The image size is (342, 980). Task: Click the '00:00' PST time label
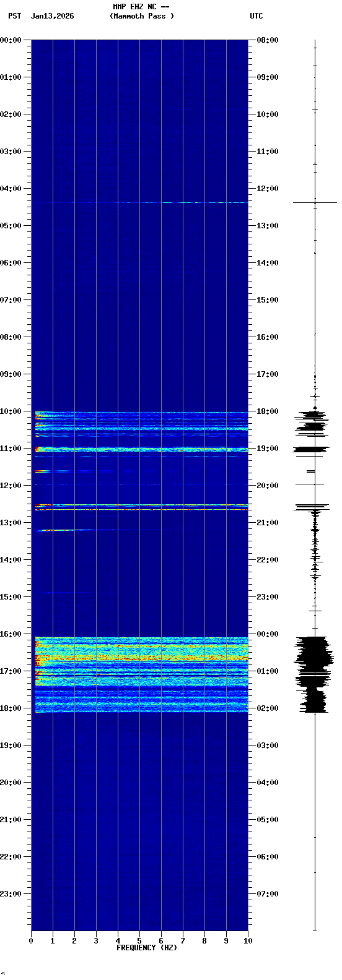pyautogui.click(x=11, y=40)
